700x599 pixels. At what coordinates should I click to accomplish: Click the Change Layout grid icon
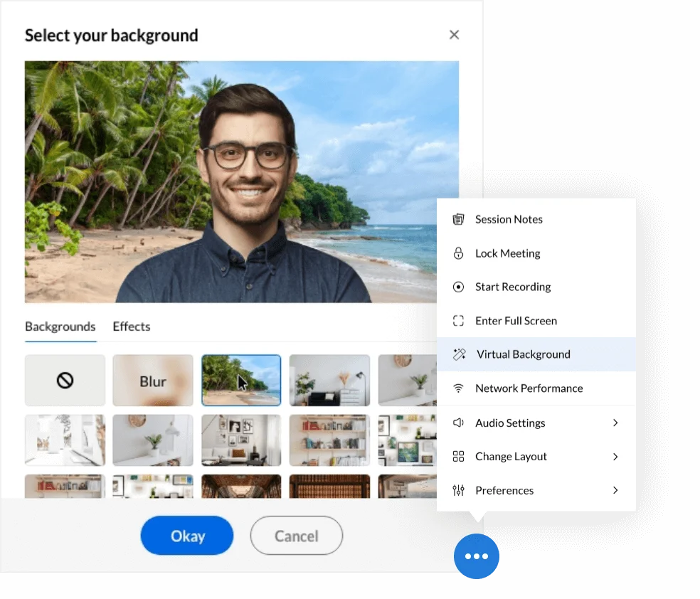coord(459,456)
